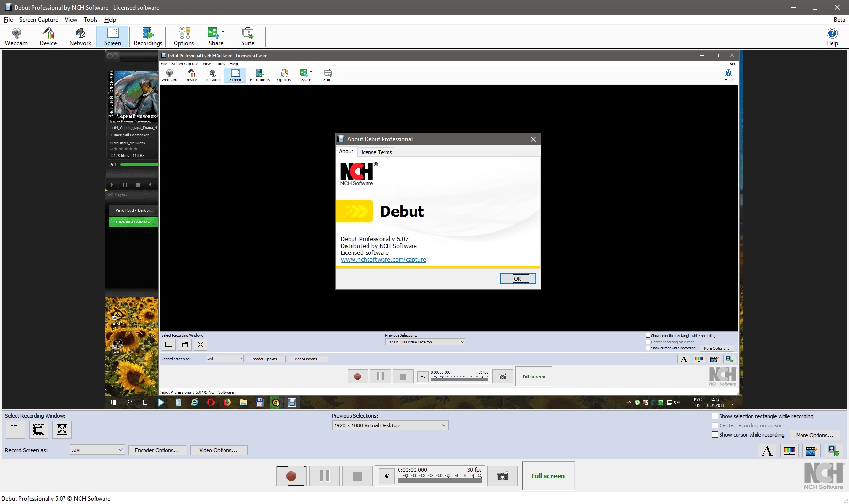Click the speaker audio icon by timer
This screenshot has height=504, width=849.
[386, 476]
